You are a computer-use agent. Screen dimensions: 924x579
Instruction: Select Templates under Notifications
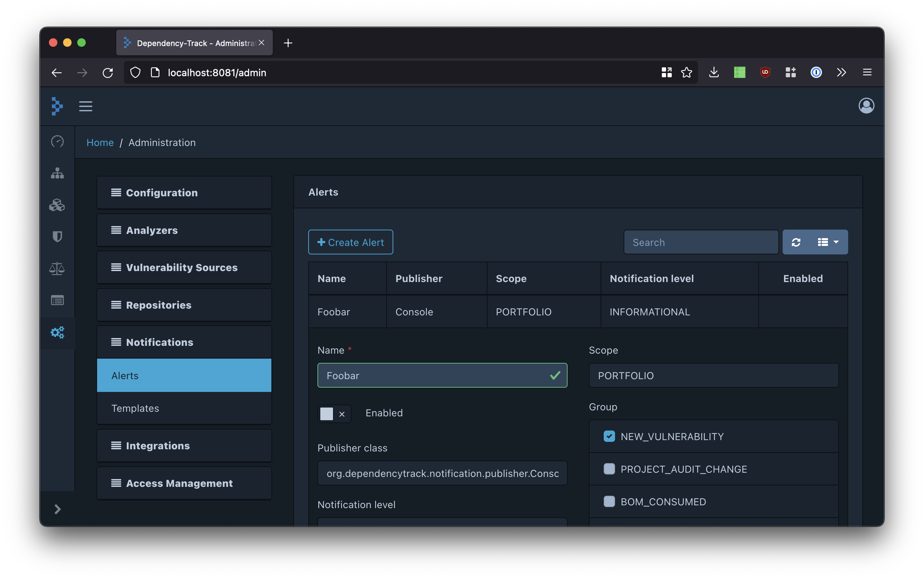[135, 408]
